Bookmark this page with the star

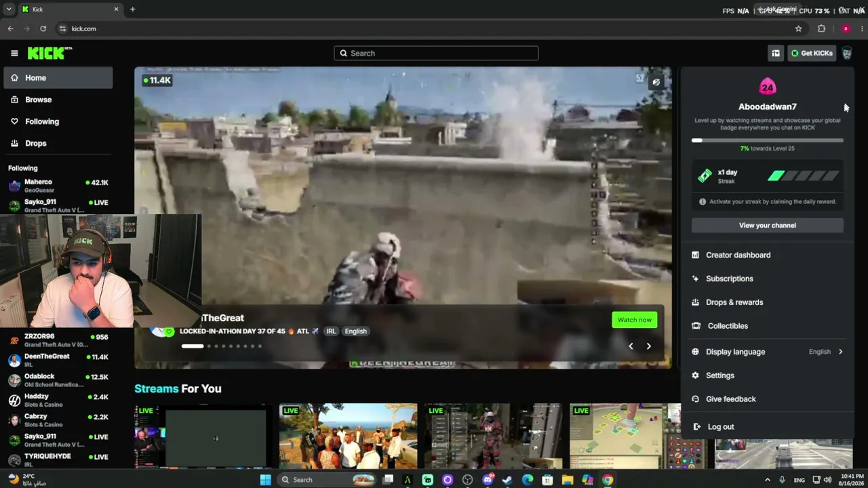(798, 28)
